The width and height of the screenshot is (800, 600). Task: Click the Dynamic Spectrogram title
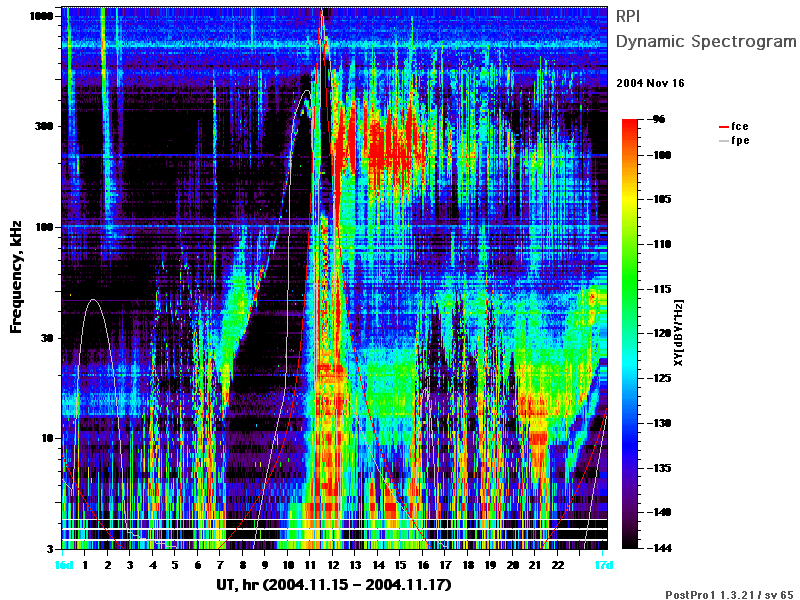(706, 41)
